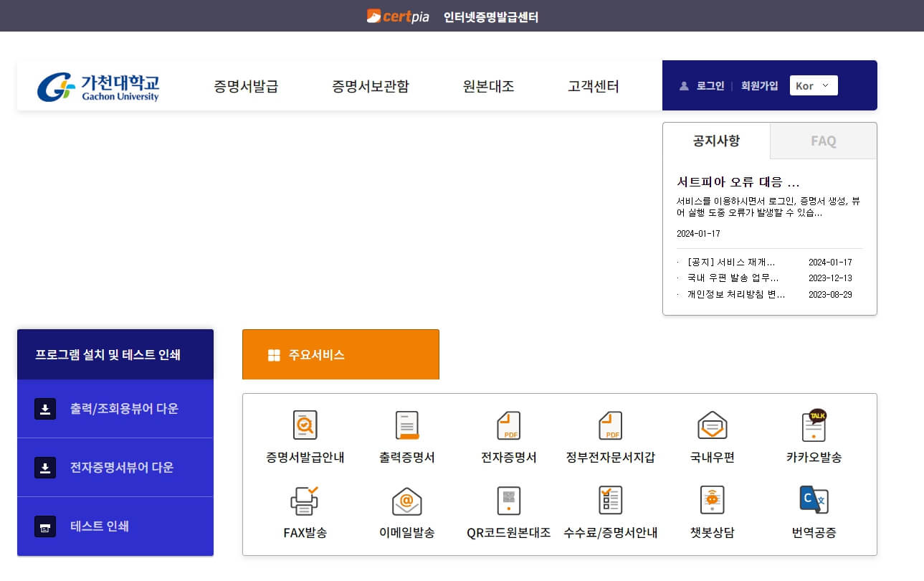The image size is (924, 581).
Task: Click the 테스트 인쇄 text
Action: point(100,526)
